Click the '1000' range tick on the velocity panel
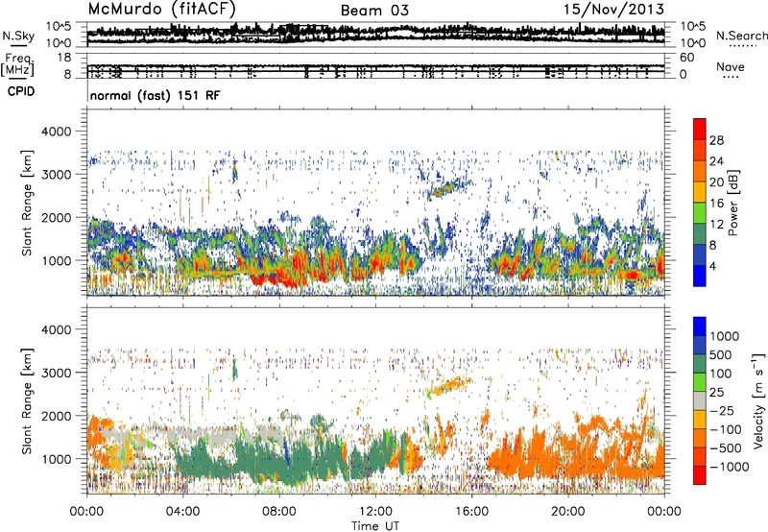Image resolution: width=768 pixels, height=532 pixels. (56, 459)
